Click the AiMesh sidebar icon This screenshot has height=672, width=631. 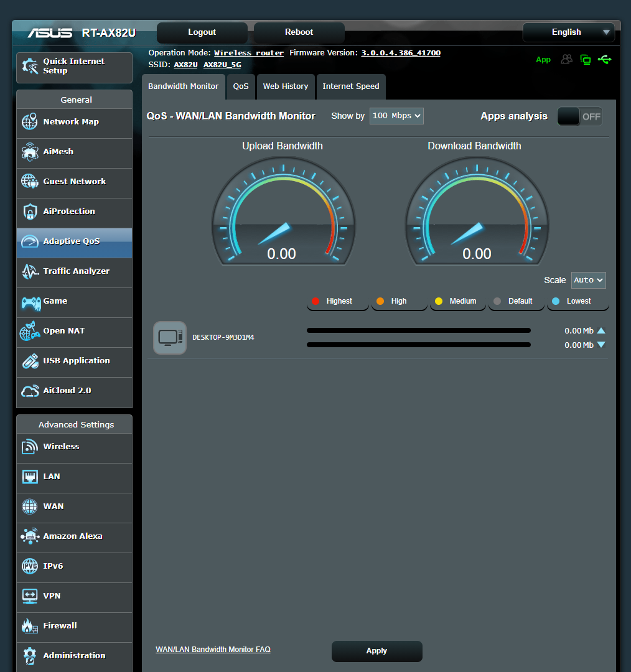[30, 152]
